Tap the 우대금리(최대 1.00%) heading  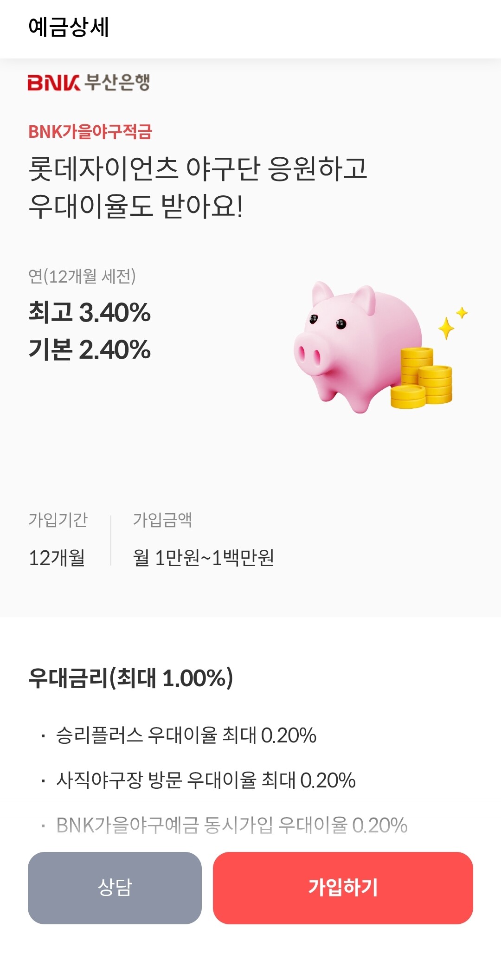point(130,678)
